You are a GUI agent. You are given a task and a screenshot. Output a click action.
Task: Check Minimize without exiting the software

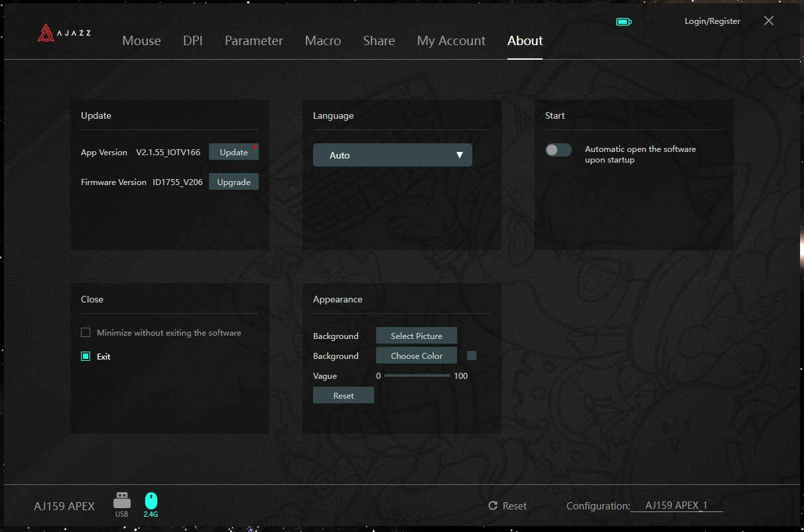(86, 332)
